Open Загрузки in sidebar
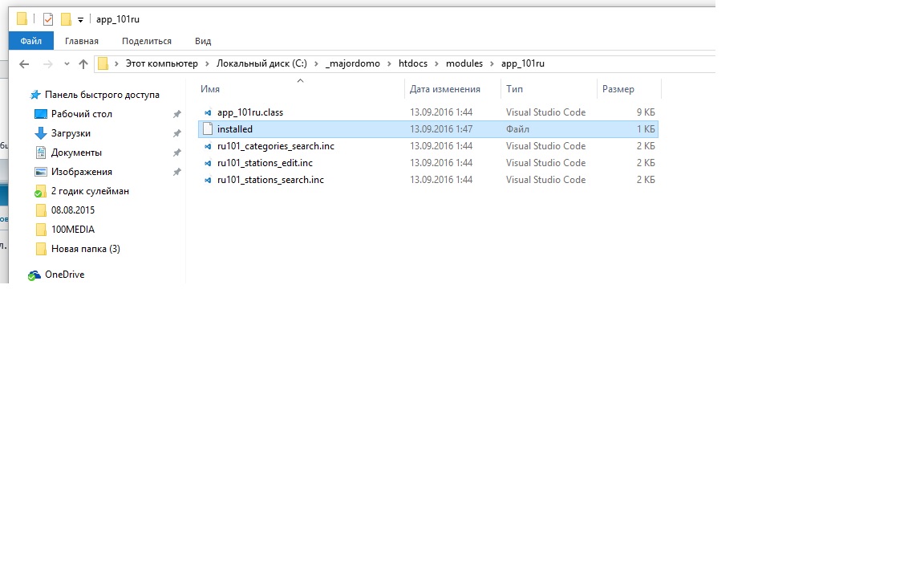Screen dimensions: 924x578 tap(71, 133)
